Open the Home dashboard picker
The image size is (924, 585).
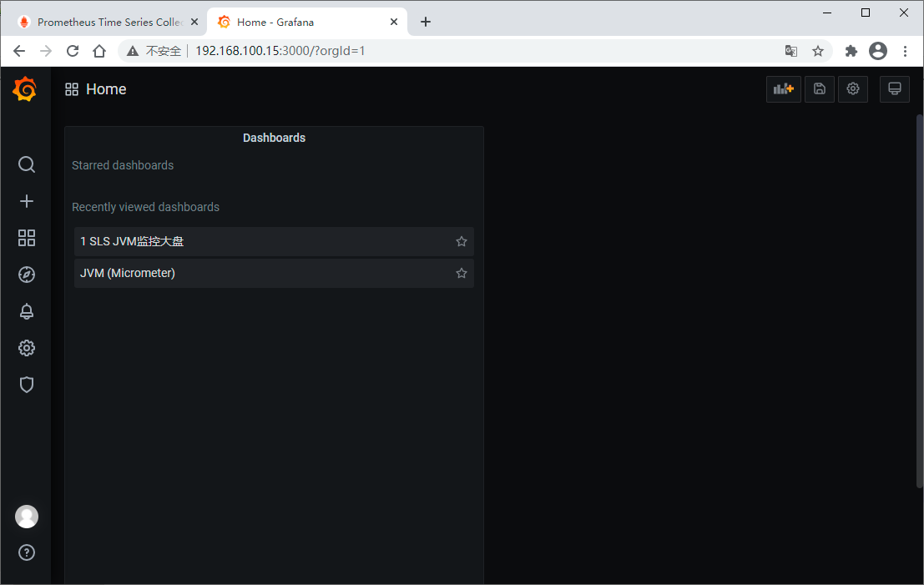click(x=106, y=89)
